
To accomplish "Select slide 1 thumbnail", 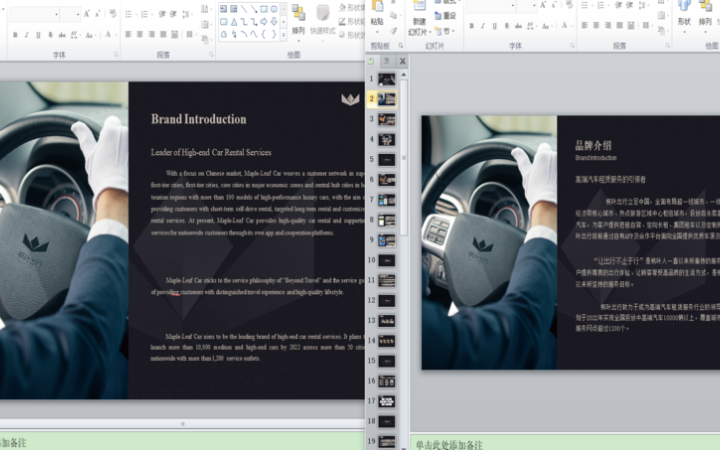I will click(387, 79).
